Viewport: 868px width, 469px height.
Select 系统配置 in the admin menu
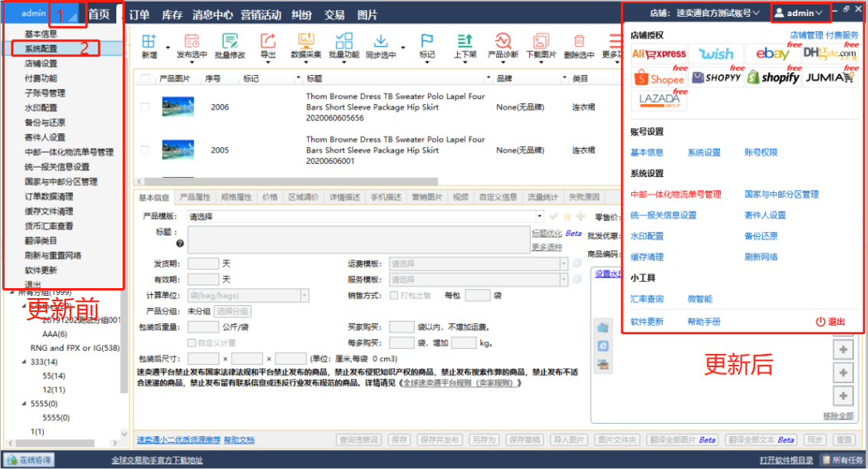(41, 49)
